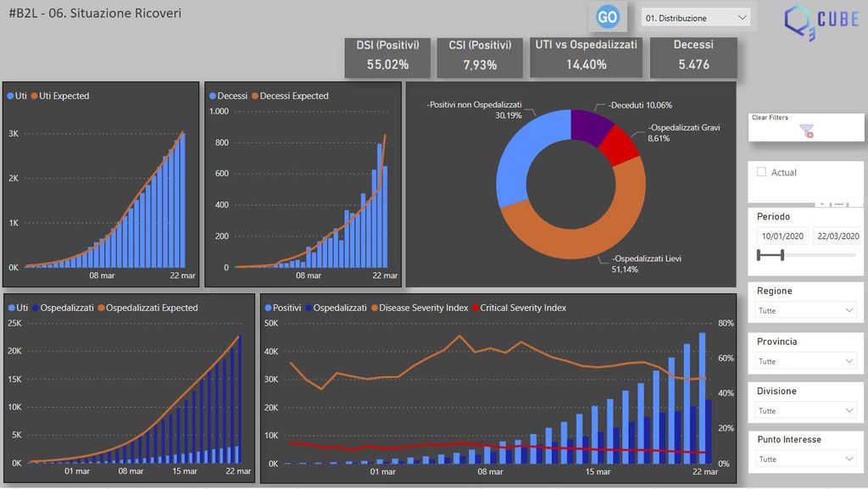Screen dimensions: 868x489
Task: Select the Decessi KPI card
Action: (x=693, y=56)
